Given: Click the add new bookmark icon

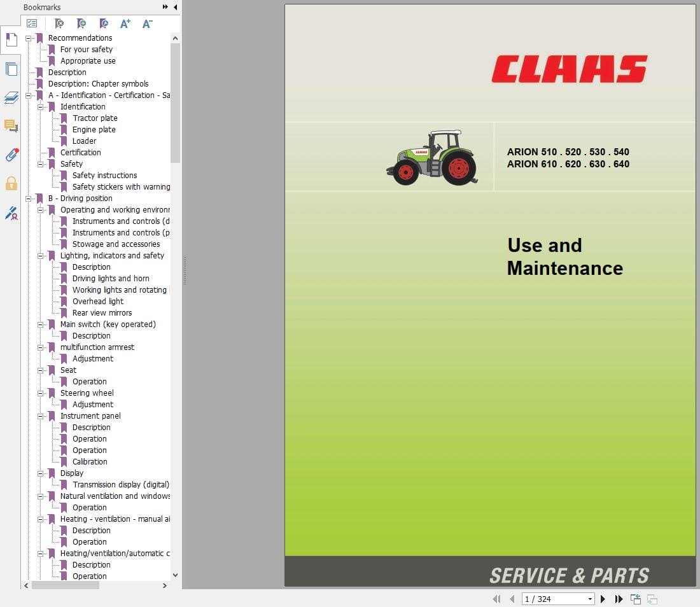Looking at the screenshot, I should pyautogui.click(x=81, y=23).
